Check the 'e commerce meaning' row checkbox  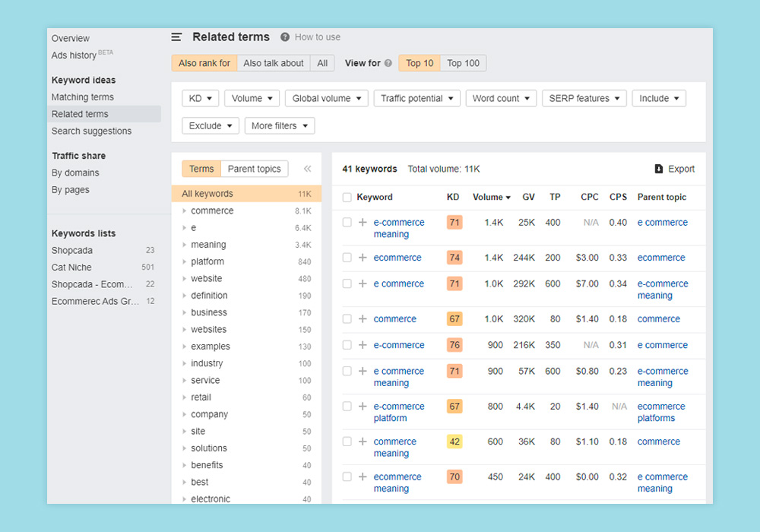click(x=347, y=372)
